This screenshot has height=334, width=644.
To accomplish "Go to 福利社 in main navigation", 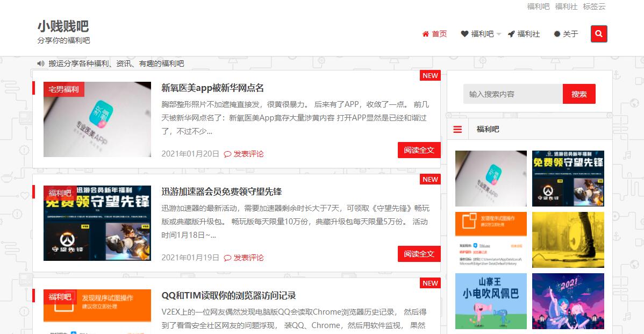I will click(x=528, y=34).
